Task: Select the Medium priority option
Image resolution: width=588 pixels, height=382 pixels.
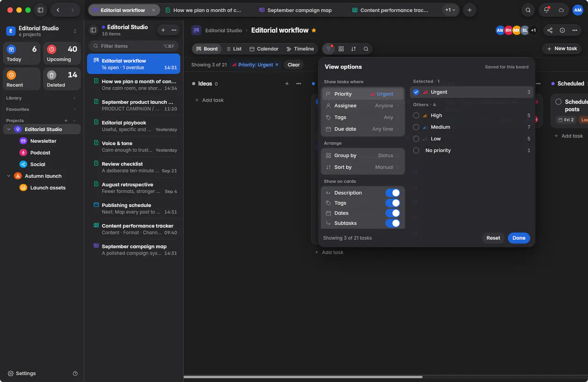Action: [x=471, y=127]
